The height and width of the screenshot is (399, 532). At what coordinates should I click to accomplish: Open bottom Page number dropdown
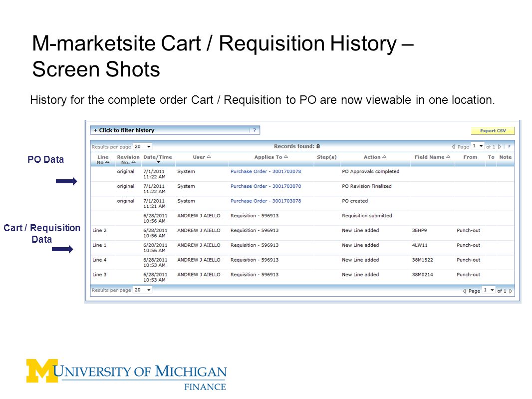point(489,290)
